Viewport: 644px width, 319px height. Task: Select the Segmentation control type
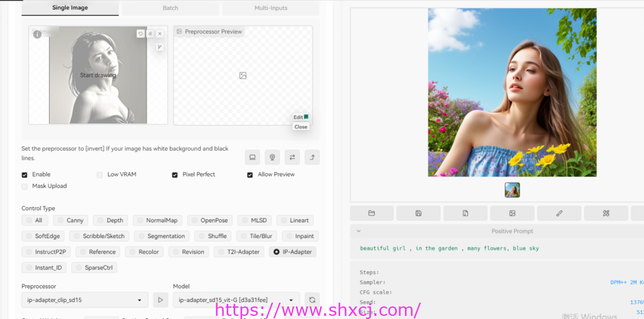(162, 235)
